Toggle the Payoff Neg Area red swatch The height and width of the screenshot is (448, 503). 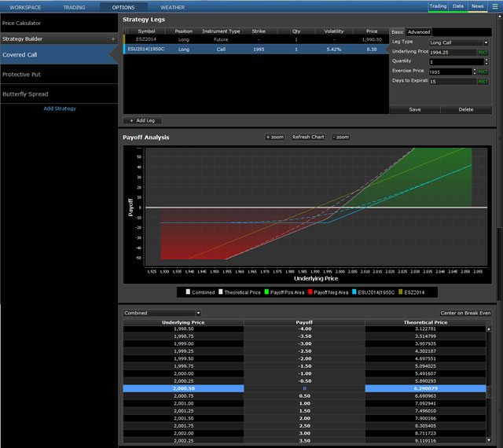point(310,292)
